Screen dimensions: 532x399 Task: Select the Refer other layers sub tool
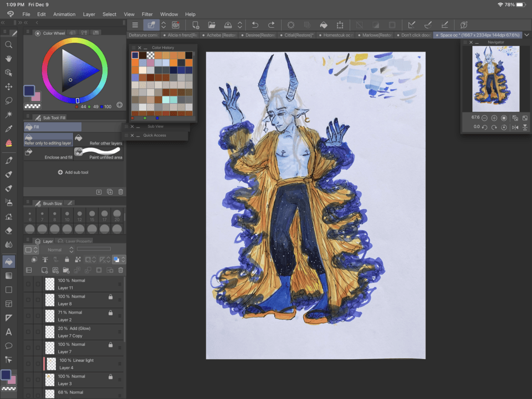pyautogui.click(x=99, y=140)
